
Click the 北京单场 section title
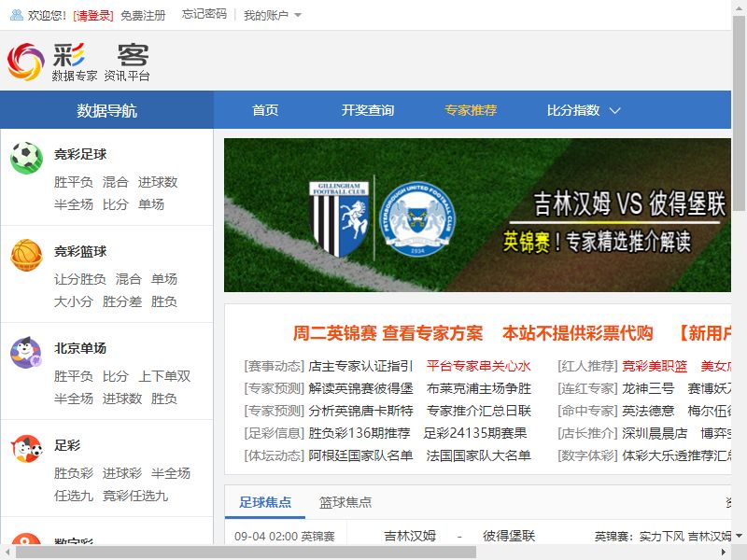[80, 348]
